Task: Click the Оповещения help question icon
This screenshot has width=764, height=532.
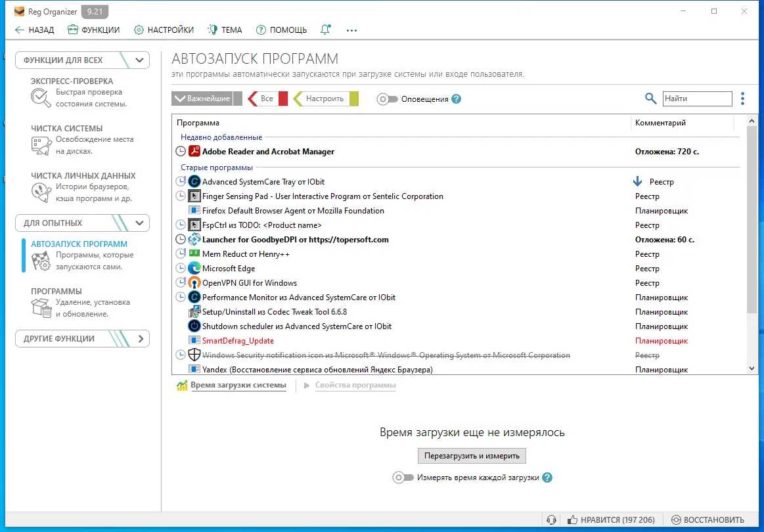Action: [456, 99]
